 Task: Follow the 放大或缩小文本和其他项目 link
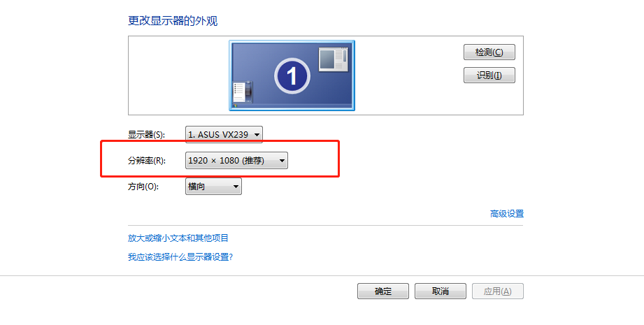point(178,238)
